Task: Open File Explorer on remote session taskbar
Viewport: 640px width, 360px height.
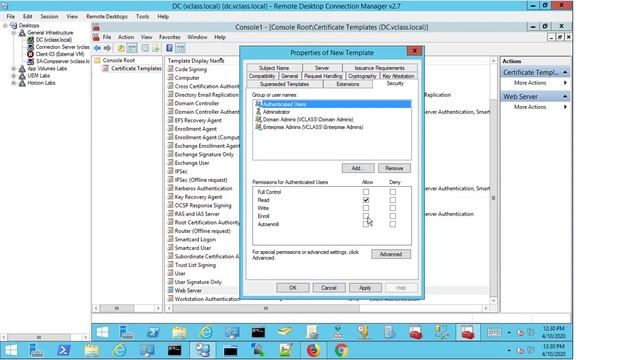Action: 179,333
